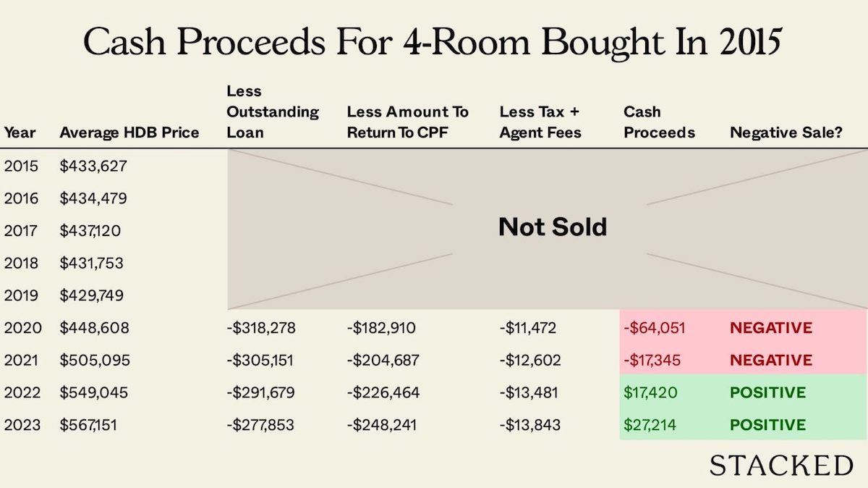The width and height of the screenshot is (868, 488).
Task: Select the chart title text
Action: [x=433, y=43]
